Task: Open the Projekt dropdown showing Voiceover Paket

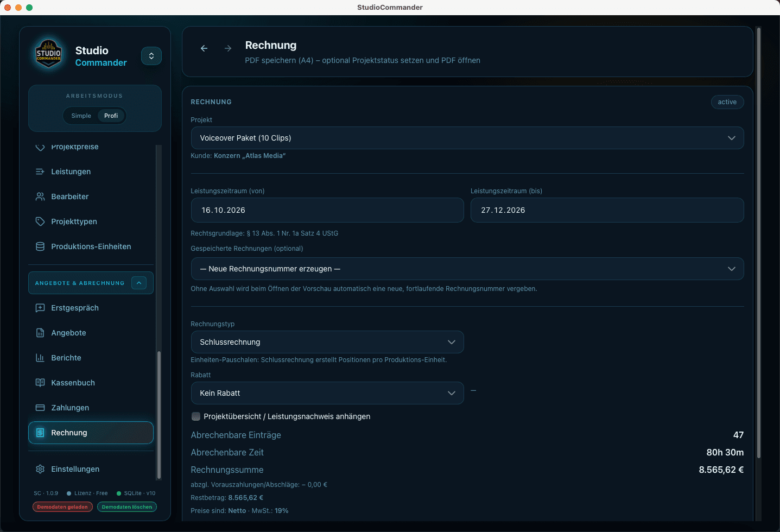Action: click(x=467, y=138)
